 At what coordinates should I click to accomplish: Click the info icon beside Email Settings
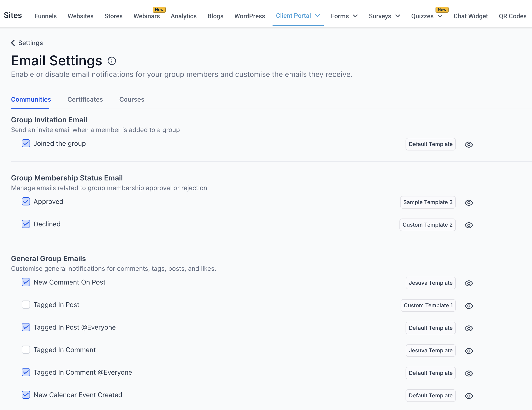[112, 61]
